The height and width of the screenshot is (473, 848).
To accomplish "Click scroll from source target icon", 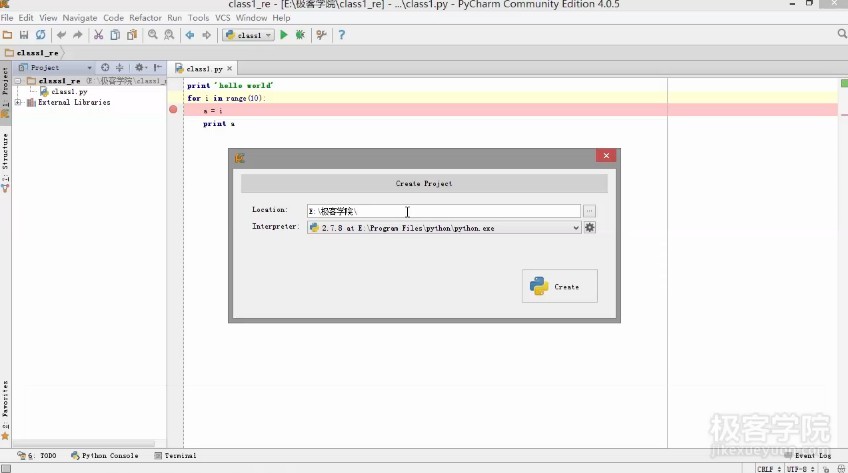I will click(x=105, y=68).
